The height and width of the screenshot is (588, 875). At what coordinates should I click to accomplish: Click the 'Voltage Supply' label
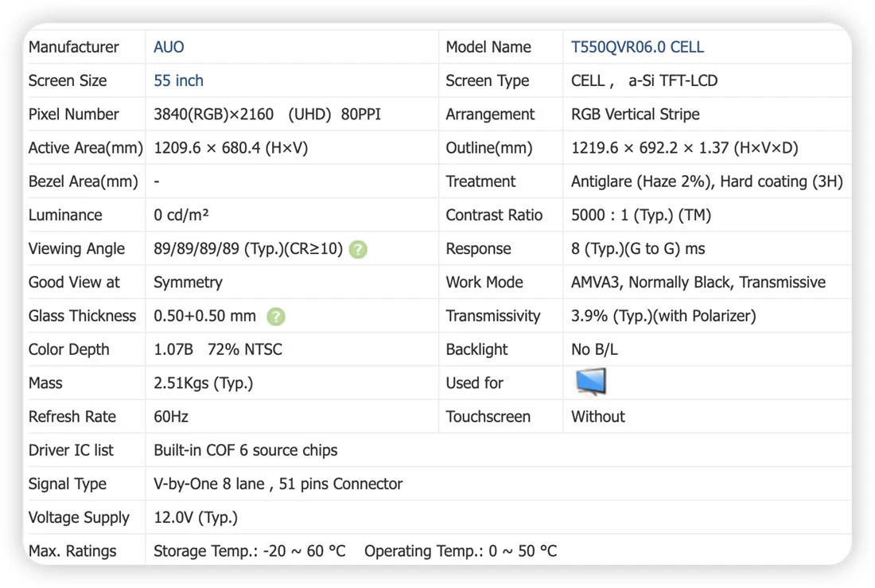click(79, 518)
